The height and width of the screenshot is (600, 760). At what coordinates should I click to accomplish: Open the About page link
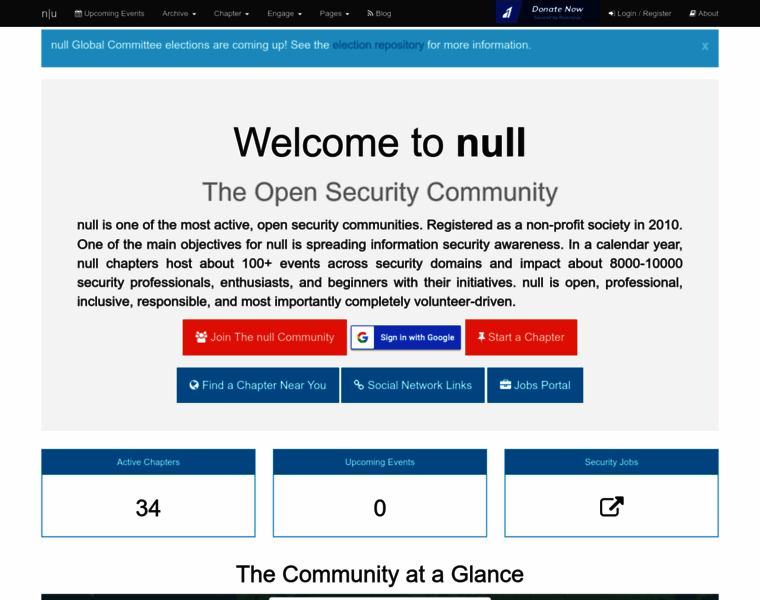pyautogui.click(x=704, y=13)
